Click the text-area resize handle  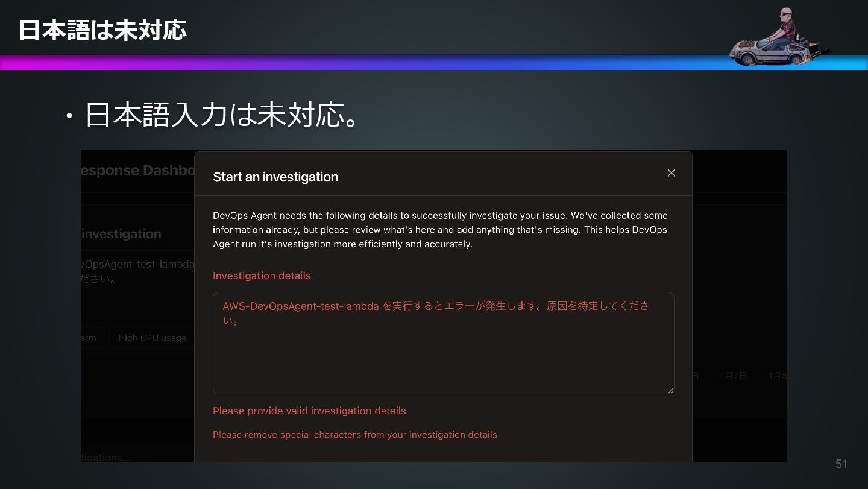670,390
